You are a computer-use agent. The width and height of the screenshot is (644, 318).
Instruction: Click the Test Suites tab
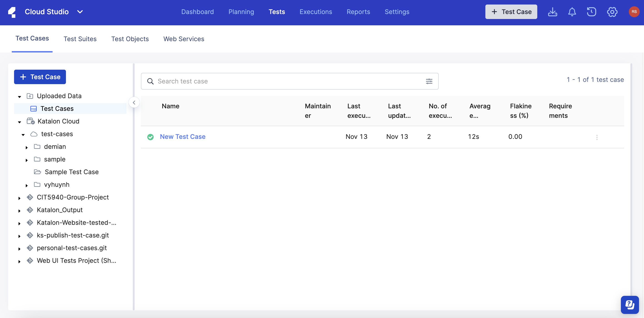tap(80, 38)
